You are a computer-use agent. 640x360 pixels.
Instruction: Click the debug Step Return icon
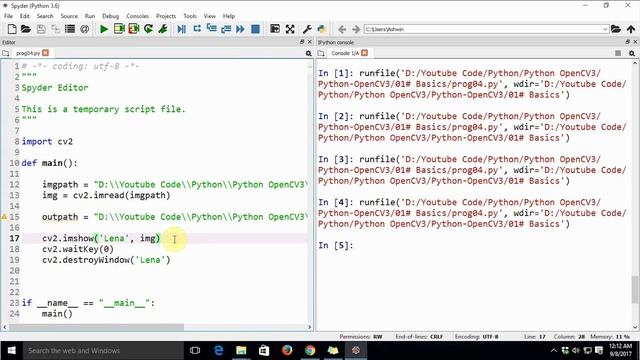[226, 29]
